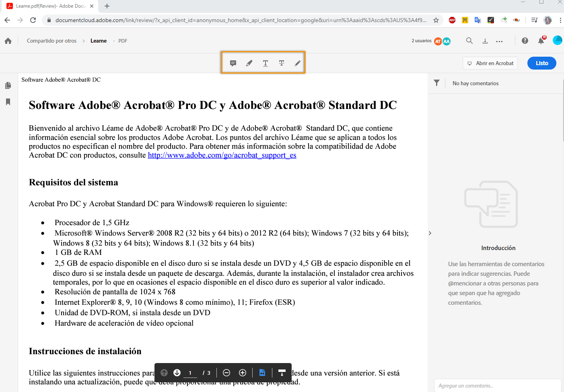Go to the next page
The width and height of the screenshot is (564, 392).
177,373
